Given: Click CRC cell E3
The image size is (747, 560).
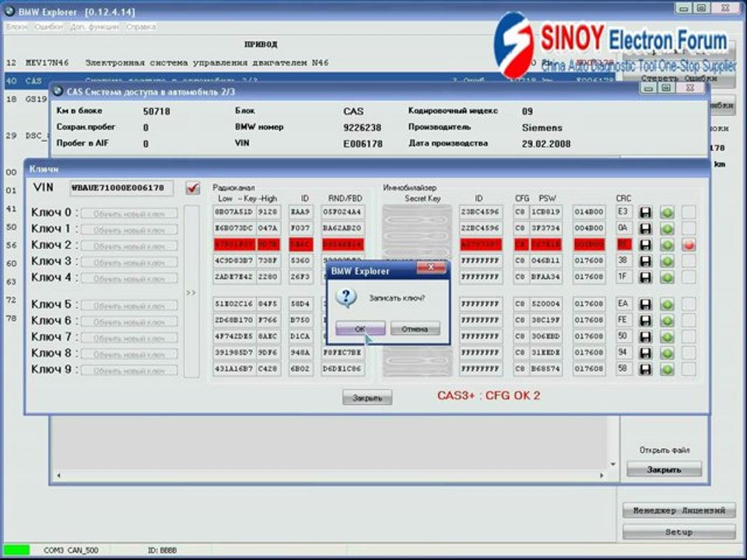Looking at the screenshot, I should coord(623,212).
